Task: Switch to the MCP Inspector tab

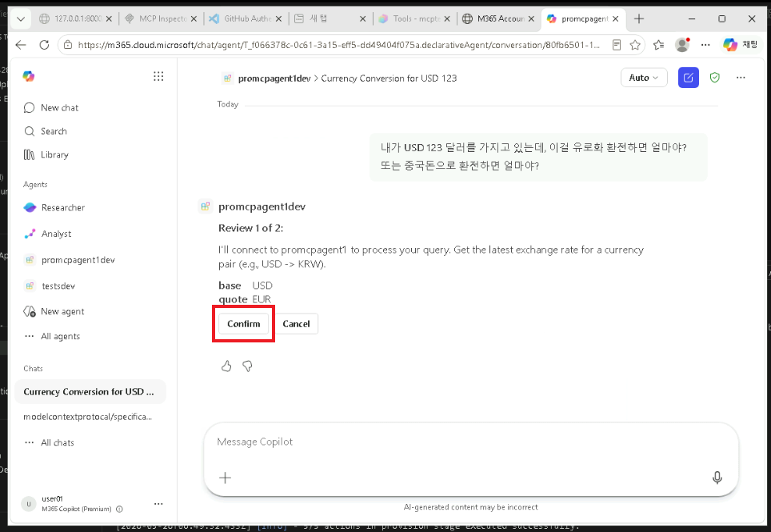Action: click(x=160, y=18)
